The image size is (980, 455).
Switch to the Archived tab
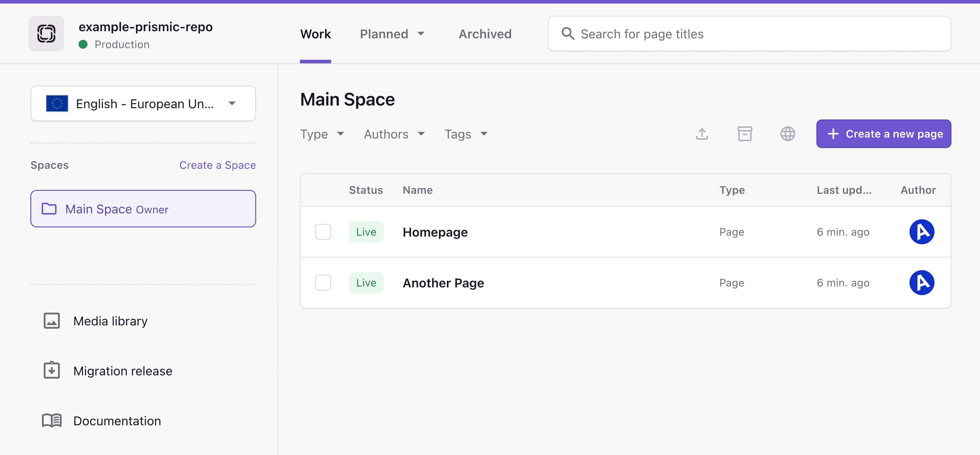coord(485,34)
